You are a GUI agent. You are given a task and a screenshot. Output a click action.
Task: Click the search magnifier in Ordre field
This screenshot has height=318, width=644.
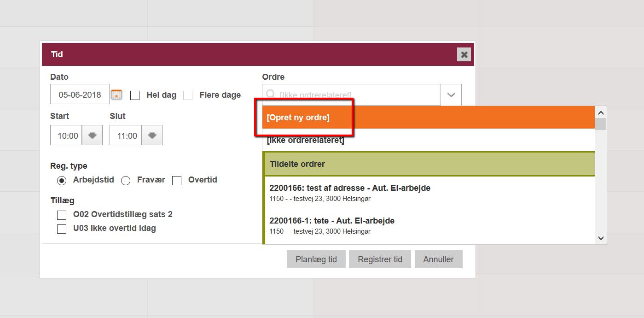coord(271,94)
